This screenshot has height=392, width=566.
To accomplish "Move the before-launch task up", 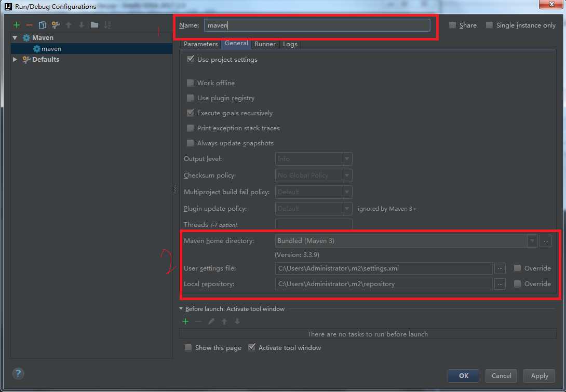I will pos(224,321).
